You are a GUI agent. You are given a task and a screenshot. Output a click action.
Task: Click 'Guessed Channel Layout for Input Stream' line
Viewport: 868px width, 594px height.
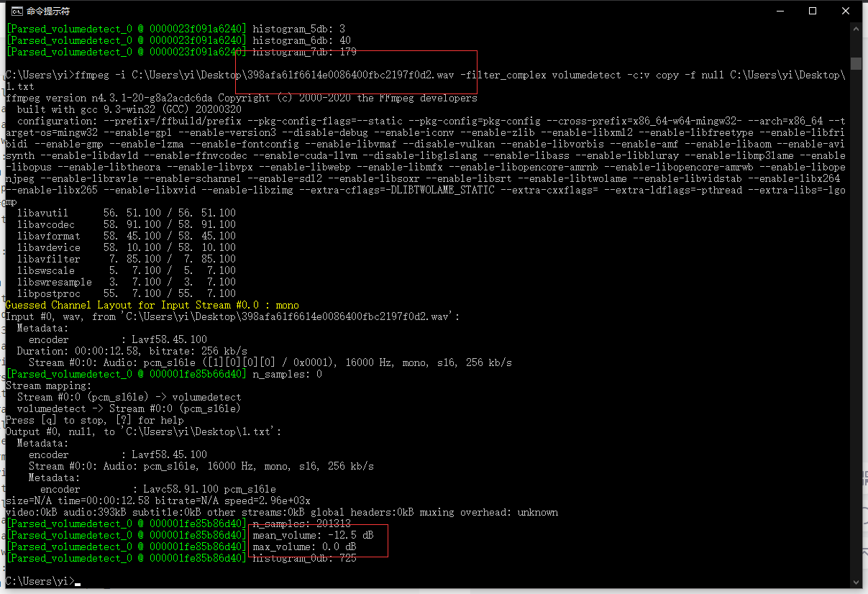pos(152,305)
